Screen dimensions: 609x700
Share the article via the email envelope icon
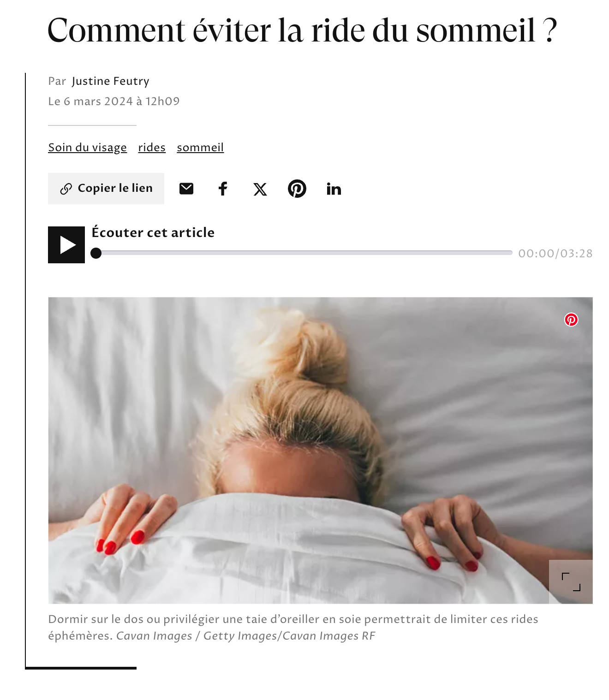186,189
